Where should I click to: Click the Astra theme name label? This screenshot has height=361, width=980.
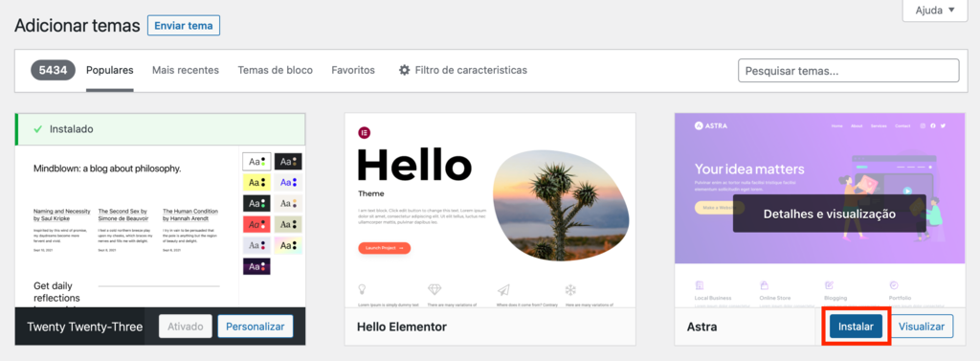tap(701, 327)
